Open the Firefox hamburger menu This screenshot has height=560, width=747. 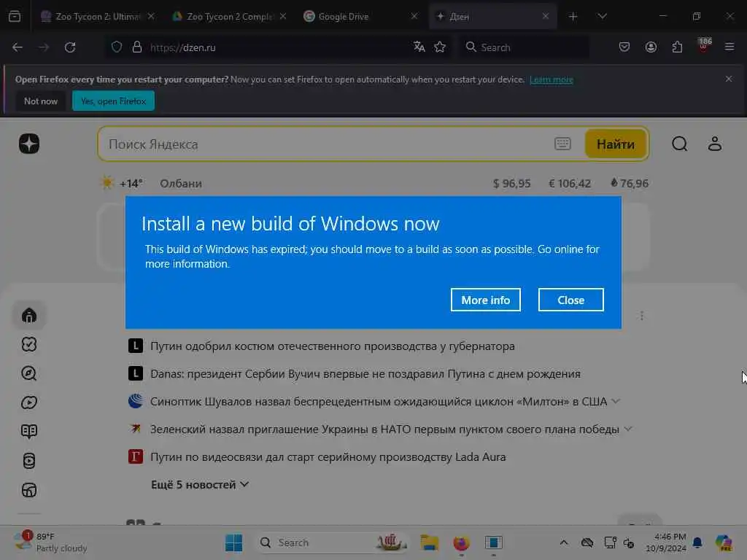point(729,47)
